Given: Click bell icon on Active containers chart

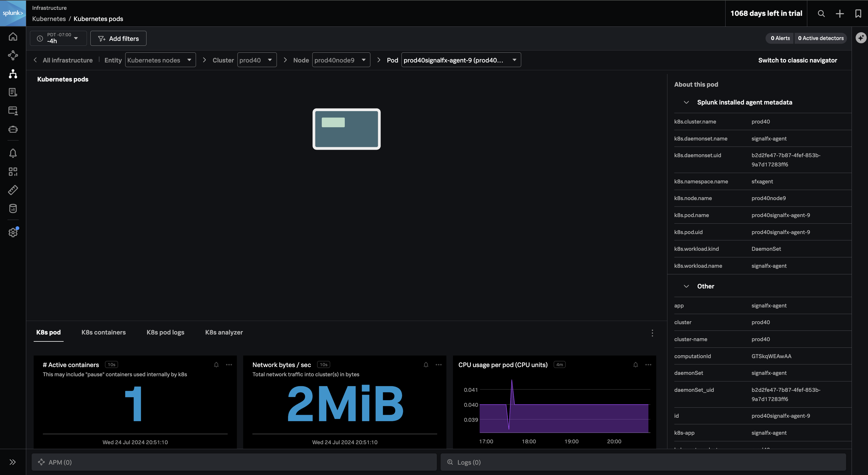Looking at the screenshot, I should pyautogui.click(x=216, y=365).
